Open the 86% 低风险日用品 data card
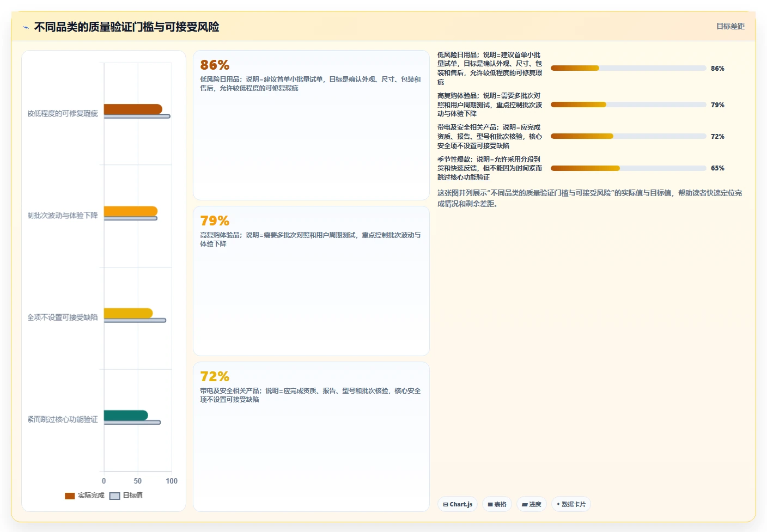 (311, 125)
